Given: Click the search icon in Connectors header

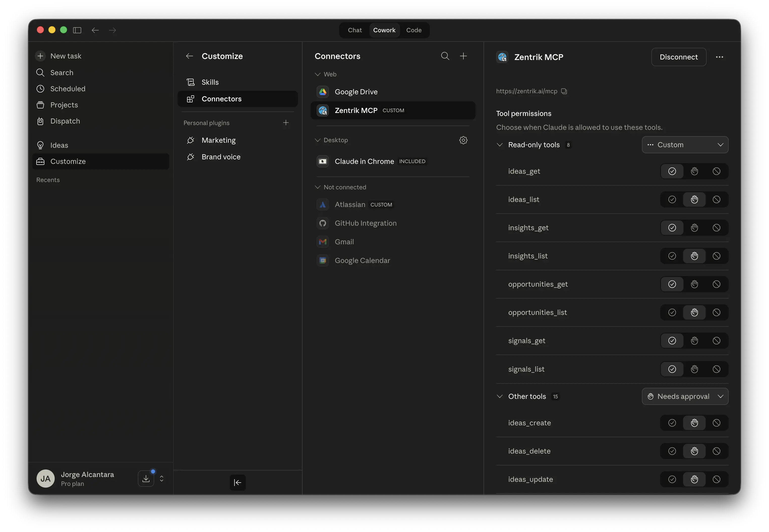Looking at the screenshot, I should [445, 56].
